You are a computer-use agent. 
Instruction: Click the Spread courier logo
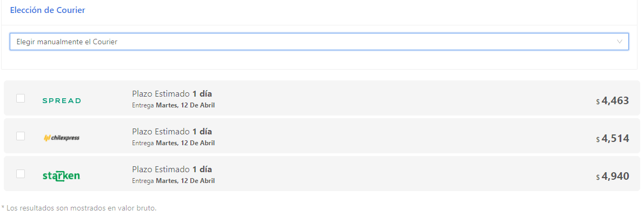62,100
